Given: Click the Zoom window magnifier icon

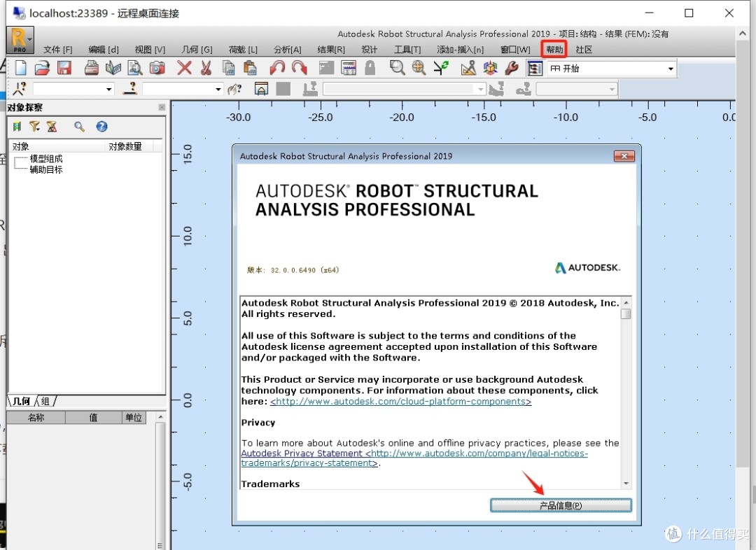Looking at the screenshot, I should coord(397,68).
